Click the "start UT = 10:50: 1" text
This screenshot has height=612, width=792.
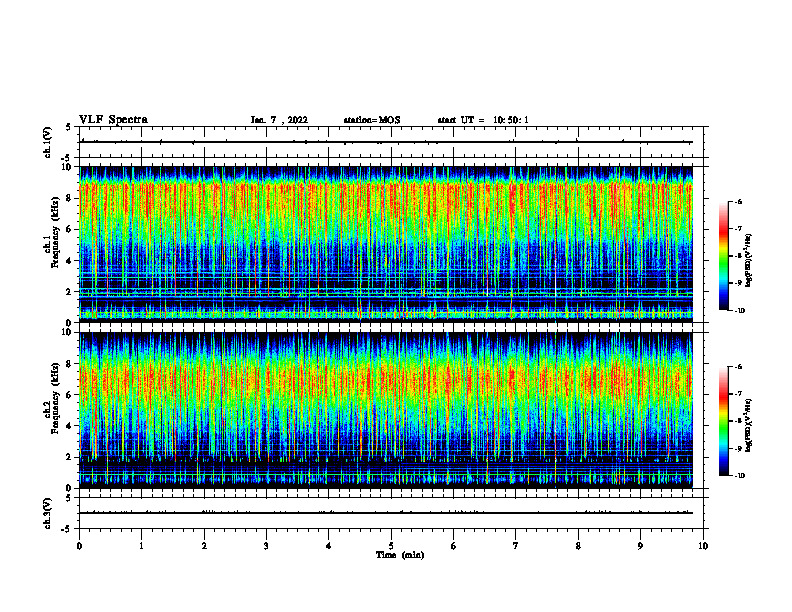[x=483, y=120]
